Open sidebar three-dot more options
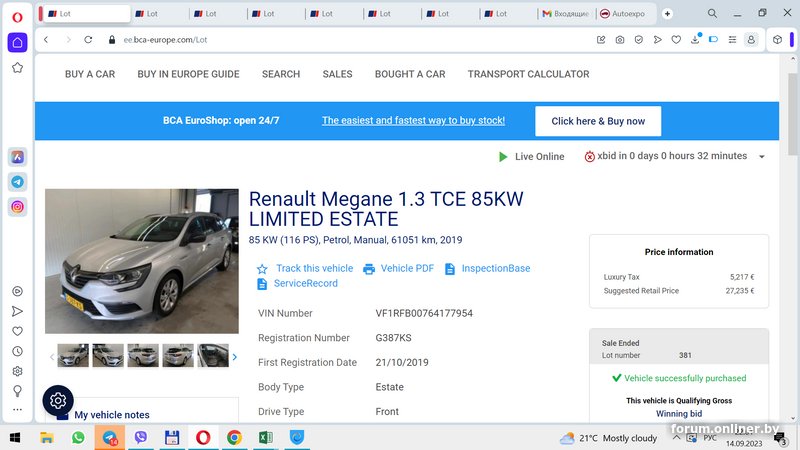Viewport: 800px width, 450px height. [17, 409]
